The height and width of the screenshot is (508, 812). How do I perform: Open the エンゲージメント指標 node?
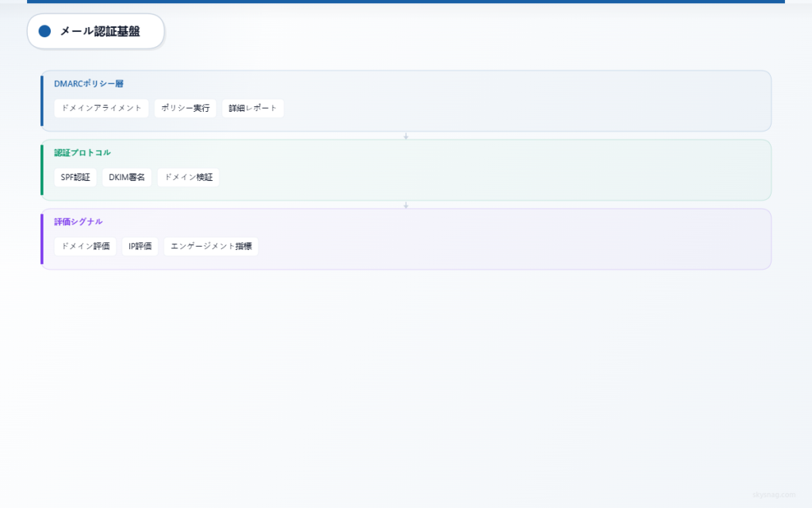tap(211, 246)
